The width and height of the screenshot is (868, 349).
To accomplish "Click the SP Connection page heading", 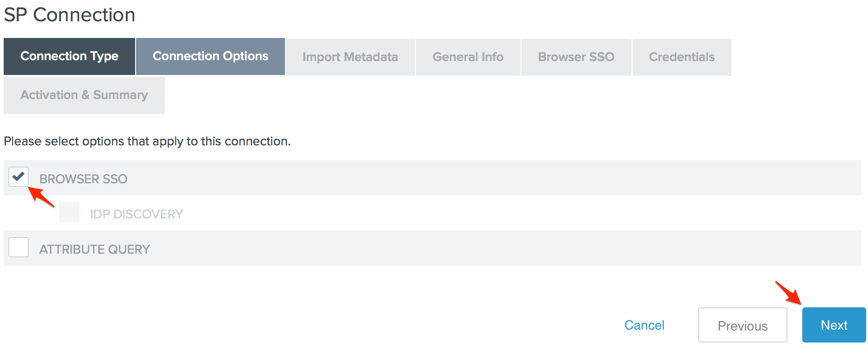I will tap(69, 15).
